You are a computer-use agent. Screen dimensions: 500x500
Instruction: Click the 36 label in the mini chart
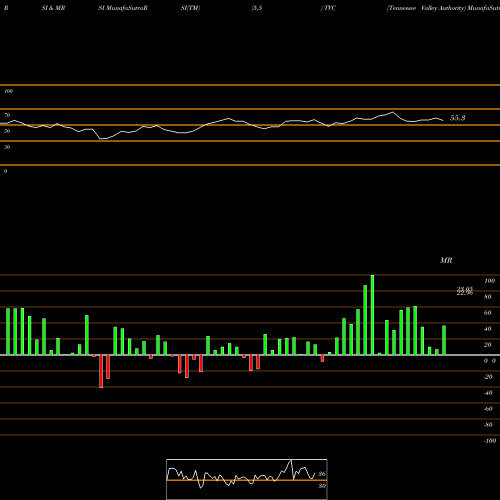322,474
